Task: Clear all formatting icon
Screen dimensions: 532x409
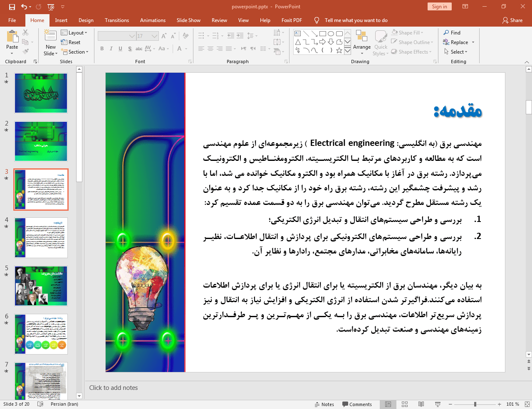Action: point(186,36)
